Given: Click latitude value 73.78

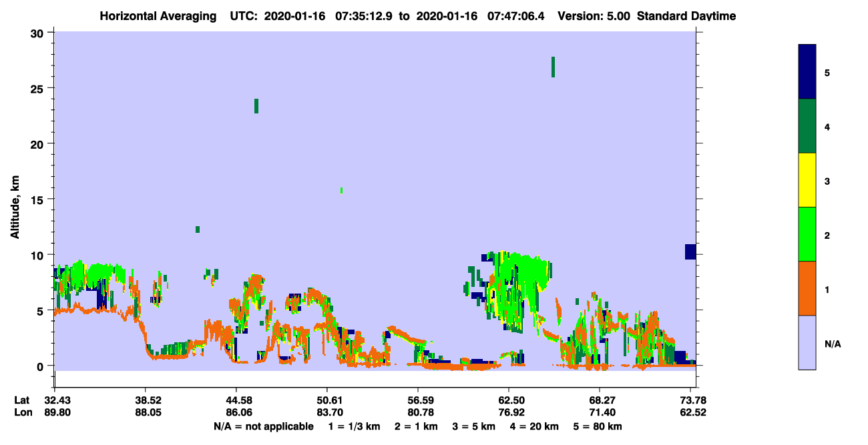Looking at the screenshot, I should [692, 400].
